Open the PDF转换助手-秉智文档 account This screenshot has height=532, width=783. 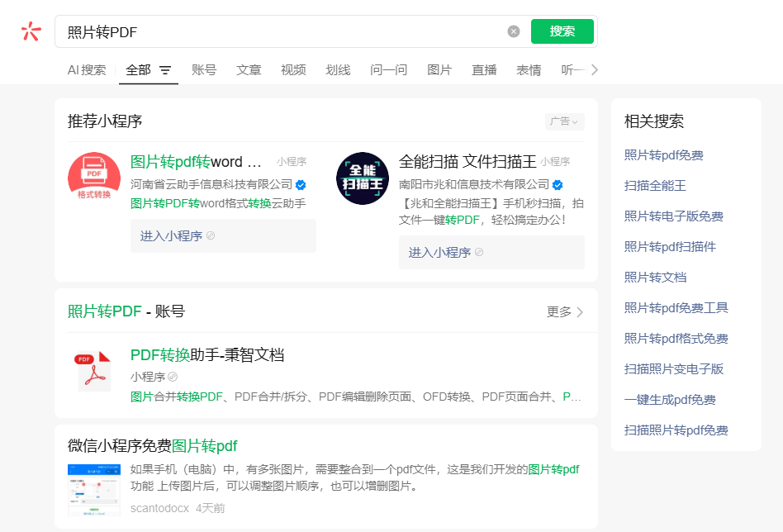point(207,354)
